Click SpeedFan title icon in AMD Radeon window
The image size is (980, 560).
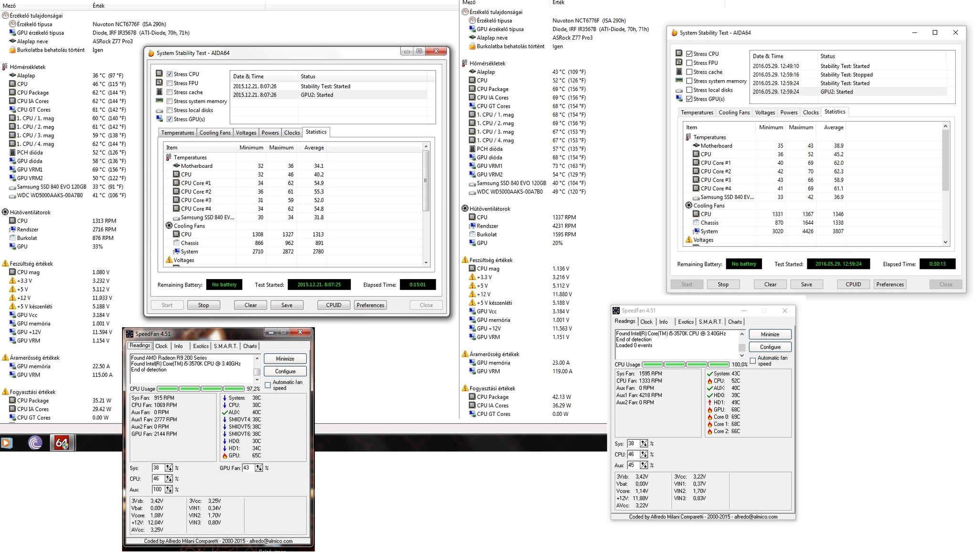tap(129, 334)
